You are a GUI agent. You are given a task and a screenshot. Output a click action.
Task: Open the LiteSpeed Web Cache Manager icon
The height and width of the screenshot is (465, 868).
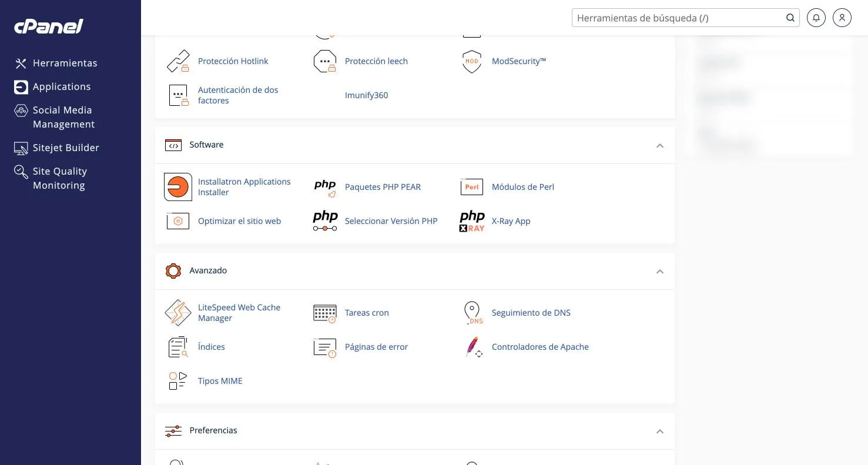coord(178,313)
